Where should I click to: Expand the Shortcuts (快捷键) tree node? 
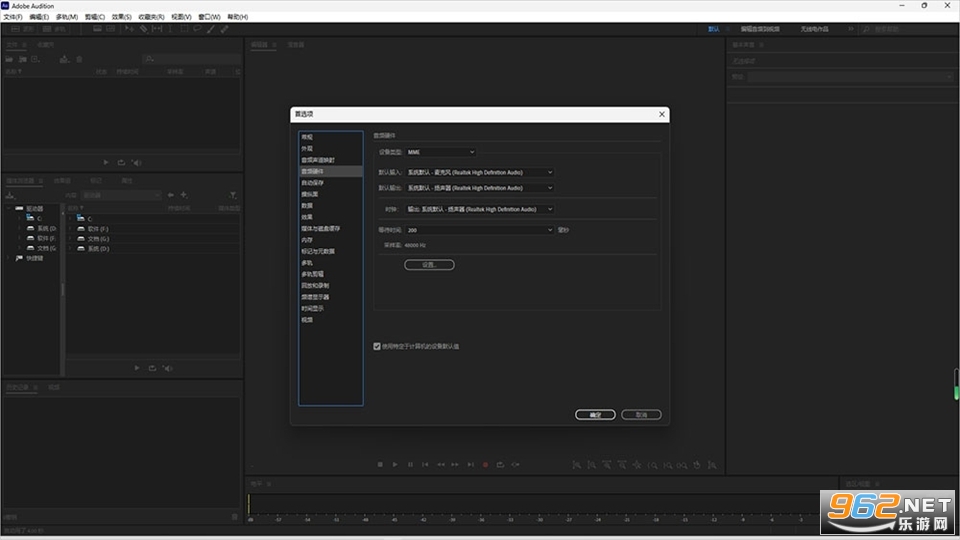[x=9, y=258]
